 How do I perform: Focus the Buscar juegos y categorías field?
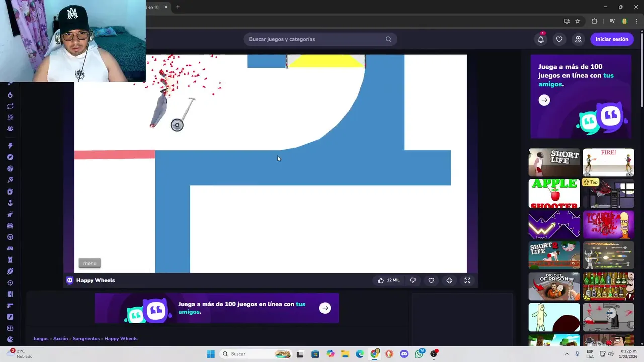point(320,39)
